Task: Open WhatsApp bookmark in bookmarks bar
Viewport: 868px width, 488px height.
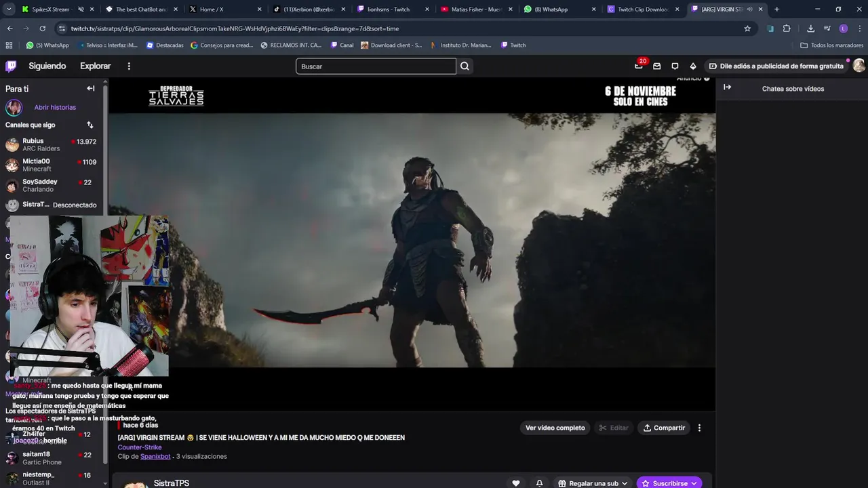Action: (47, 45)
